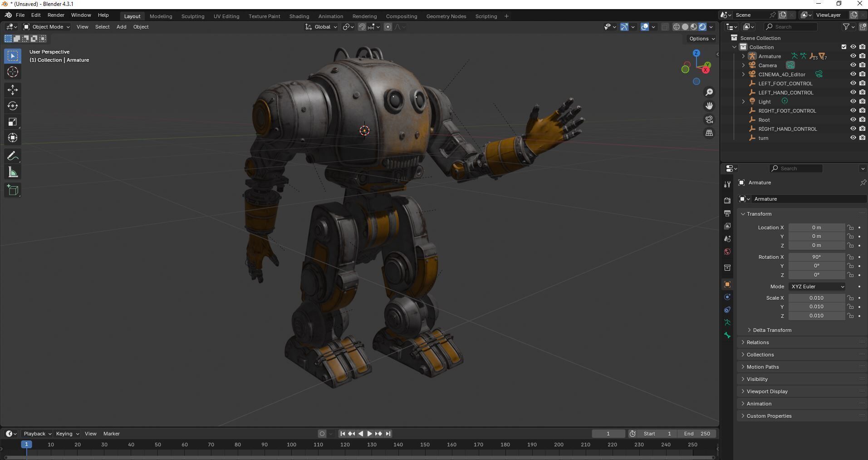
Task: Select the Select Box tool
Action: (x=13, y=56)
